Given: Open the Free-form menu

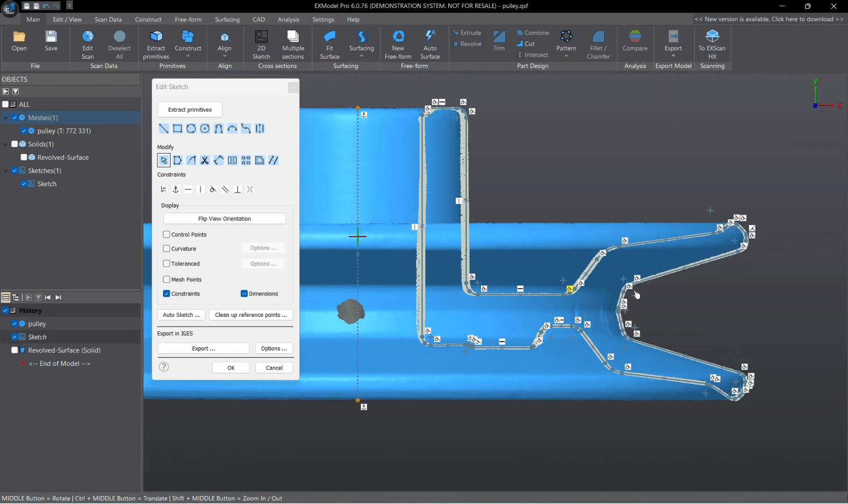Looking at the screenshot, I should click(x=188, y=19).
